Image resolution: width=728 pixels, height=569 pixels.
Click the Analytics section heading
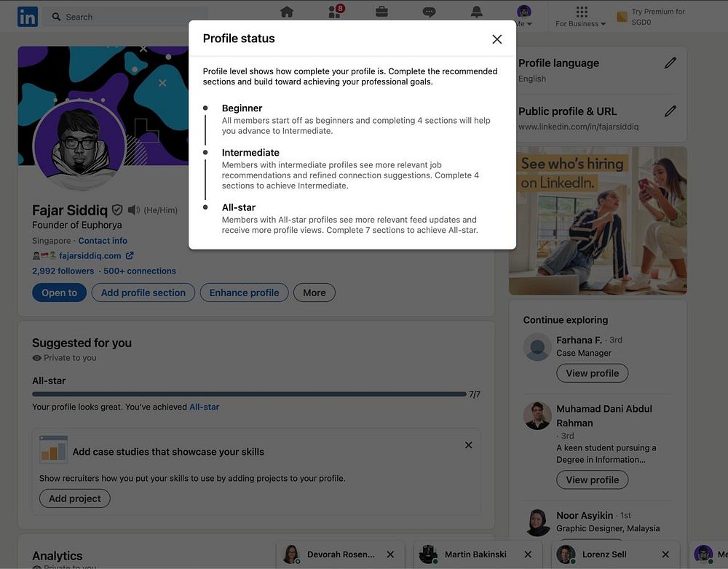(57, 556)
